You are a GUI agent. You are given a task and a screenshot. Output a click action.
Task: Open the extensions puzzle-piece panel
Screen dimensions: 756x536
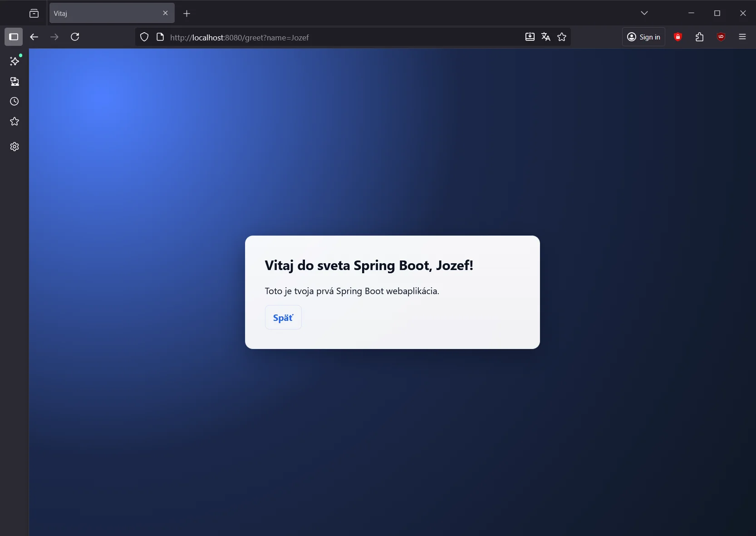(x=699, y=37)
